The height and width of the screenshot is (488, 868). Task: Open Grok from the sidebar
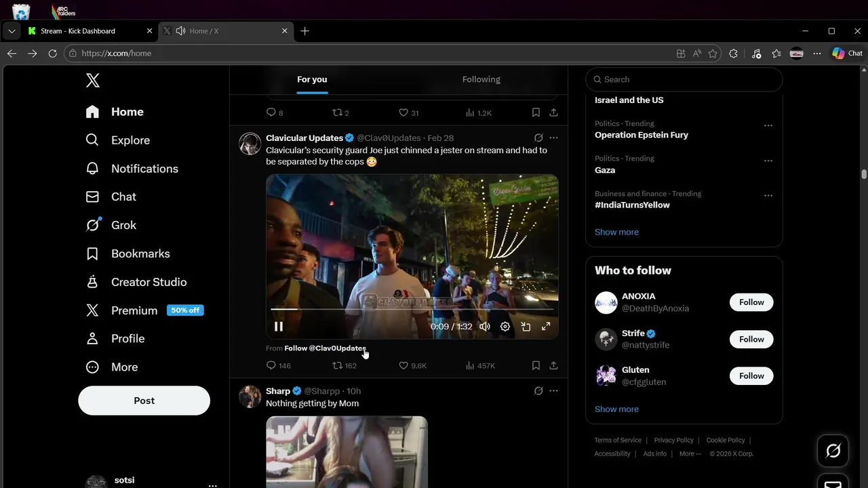pyautogui.click(x=111, y=225)
